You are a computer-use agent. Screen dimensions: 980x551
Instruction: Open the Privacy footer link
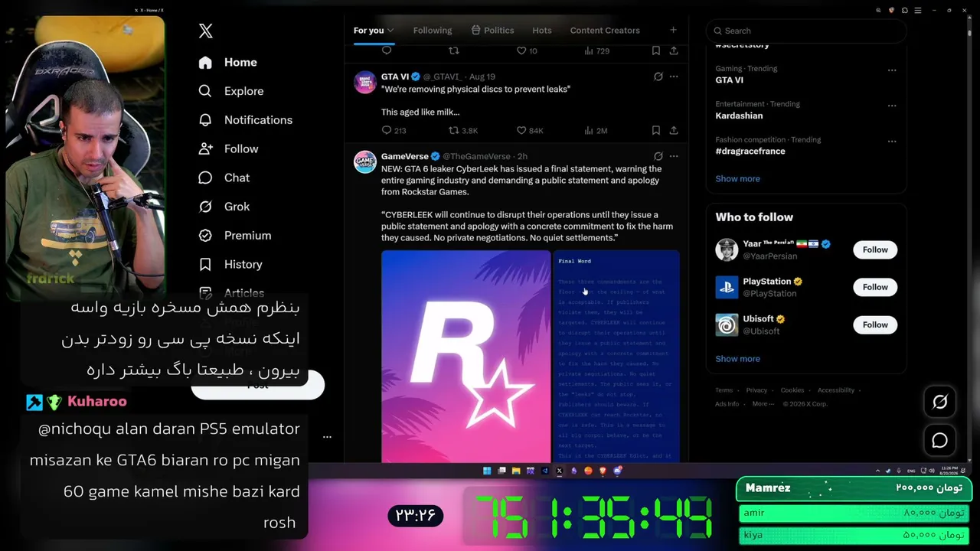tap(756, 390)
